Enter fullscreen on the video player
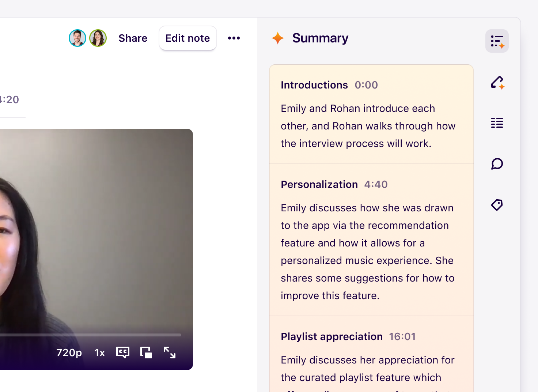538x392 pixels. (x=169, y=352)
